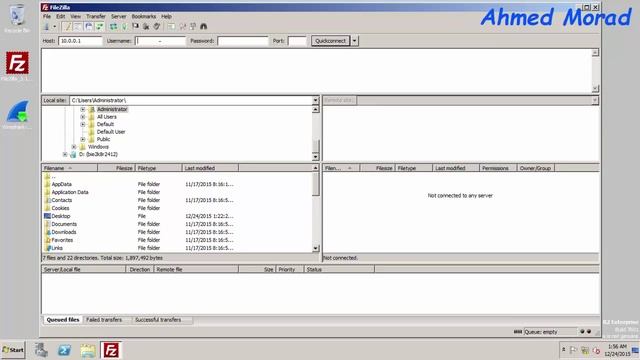This screenshot has width=640, height=360.
Task: Select the Favorites folder row
Action: 177,240
